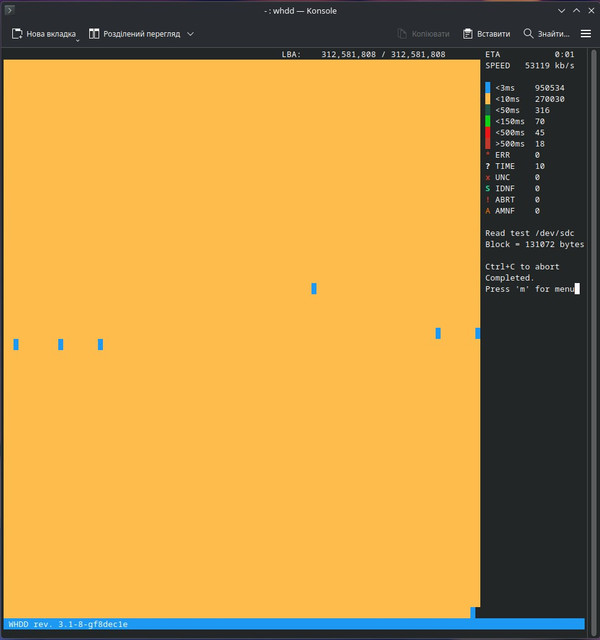
Task: Click the 'Completed.' status line
Action: coord(510,278)
